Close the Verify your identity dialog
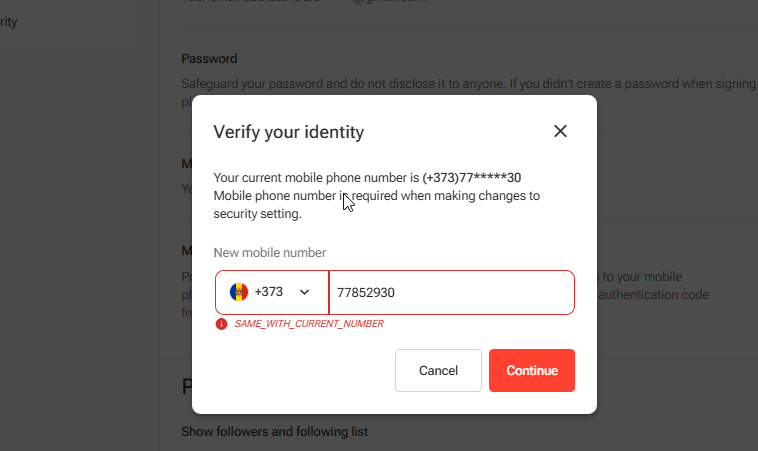Screen dimensions: 758x451 click(560, 131)
